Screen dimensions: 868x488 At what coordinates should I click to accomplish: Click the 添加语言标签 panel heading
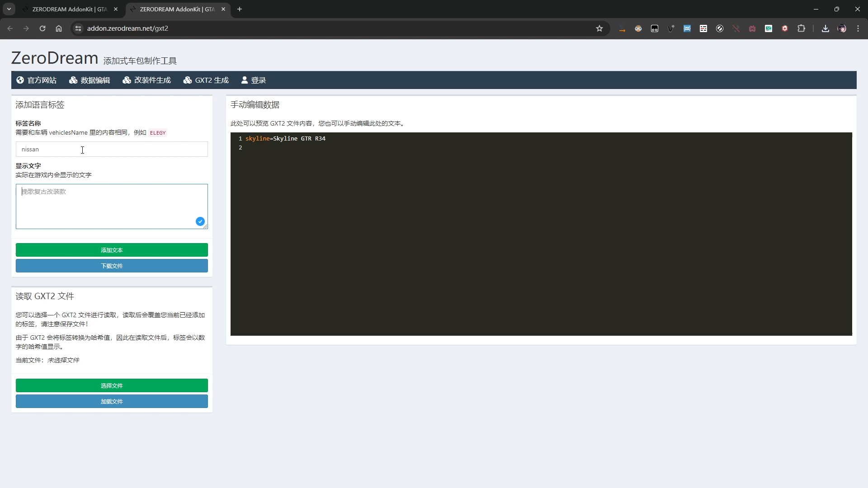(x=40, y=105)
